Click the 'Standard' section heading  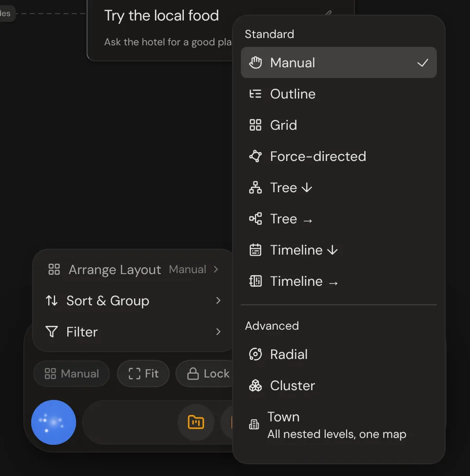[270, 34]
